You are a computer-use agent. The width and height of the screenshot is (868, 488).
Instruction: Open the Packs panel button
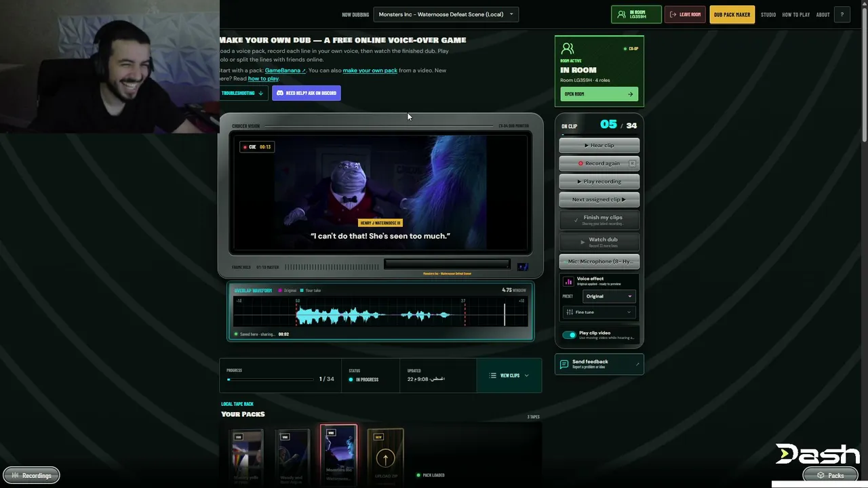click(x=830, y=476)
